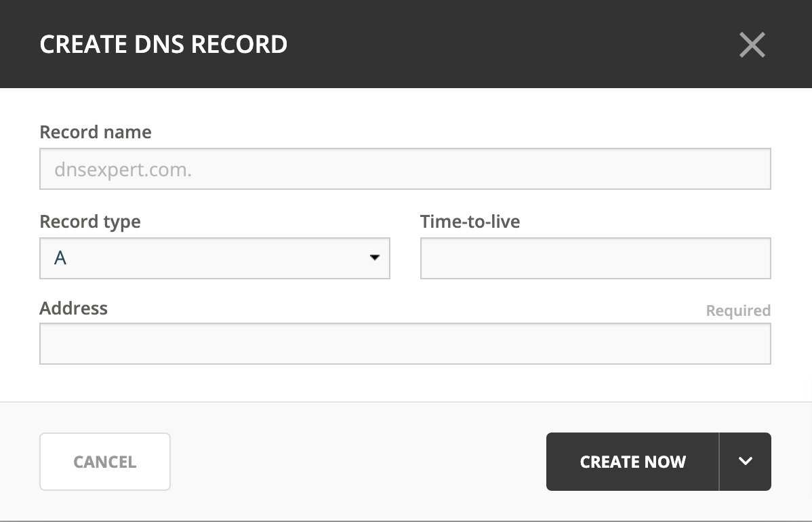Click the 'Address' field label

pos(73,308)
